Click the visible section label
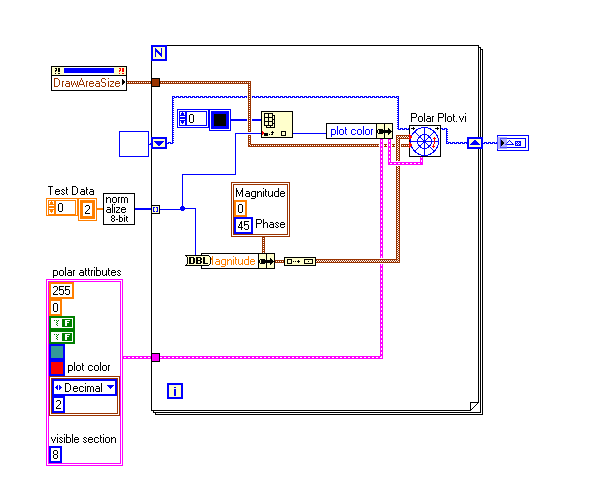The image size is (611, 490). [x=83, y=439]
